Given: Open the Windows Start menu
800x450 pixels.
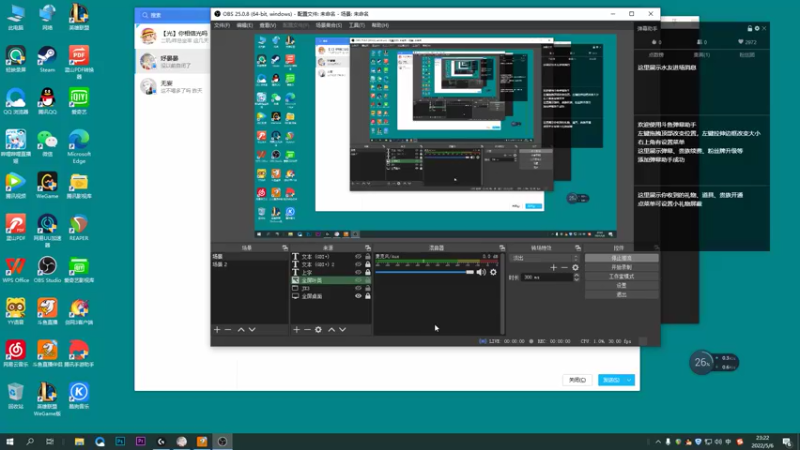Looking at the screenshot, I should point(10,441).
